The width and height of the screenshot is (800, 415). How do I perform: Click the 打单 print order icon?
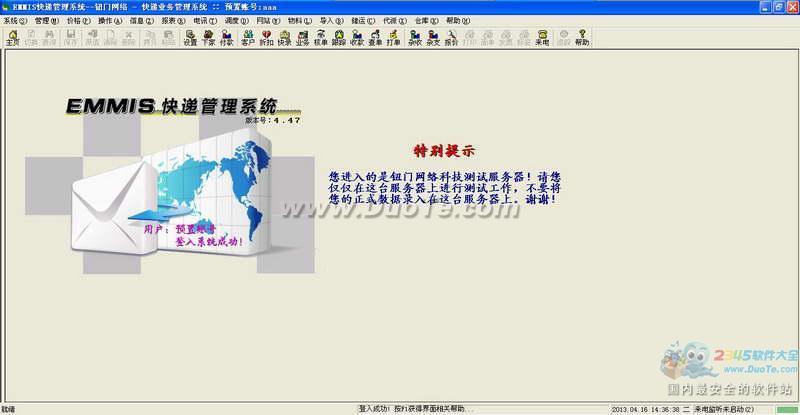393,38
